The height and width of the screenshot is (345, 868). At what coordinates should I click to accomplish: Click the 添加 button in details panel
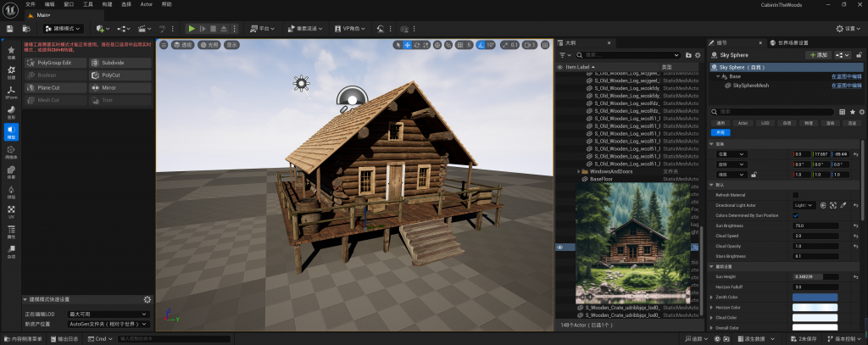coord(816,54)
